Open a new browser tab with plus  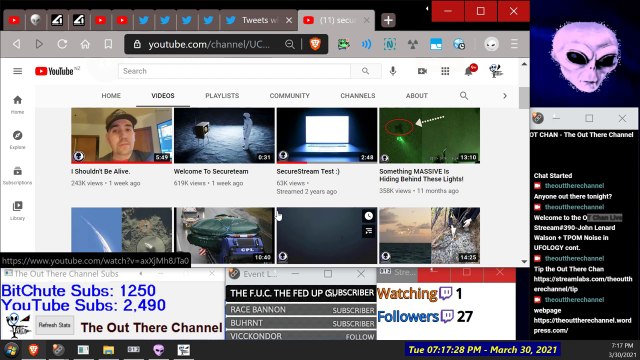point(388,20)
